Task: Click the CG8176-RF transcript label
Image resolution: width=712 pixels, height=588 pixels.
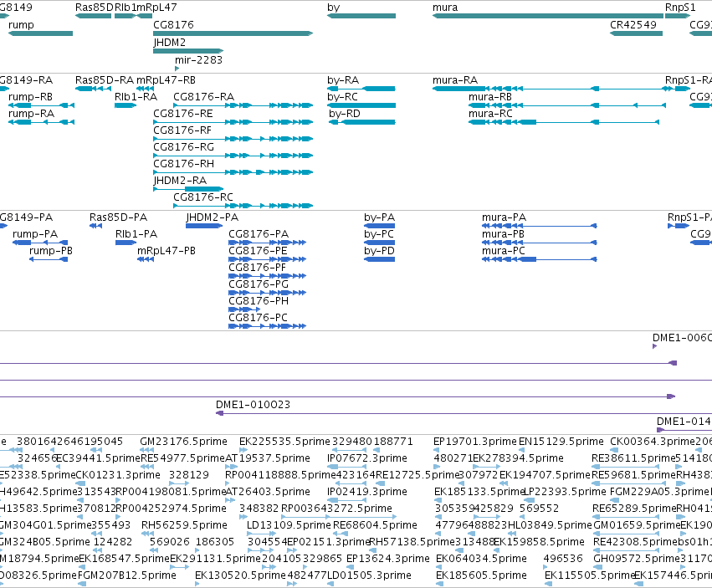Action: click(x=182, y=130)
